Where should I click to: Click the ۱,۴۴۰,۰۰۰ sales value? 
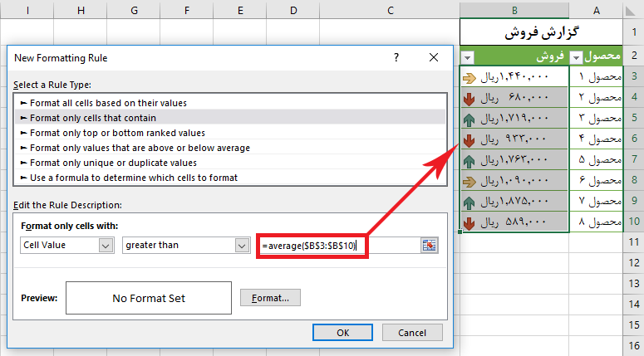coord(514,76)
